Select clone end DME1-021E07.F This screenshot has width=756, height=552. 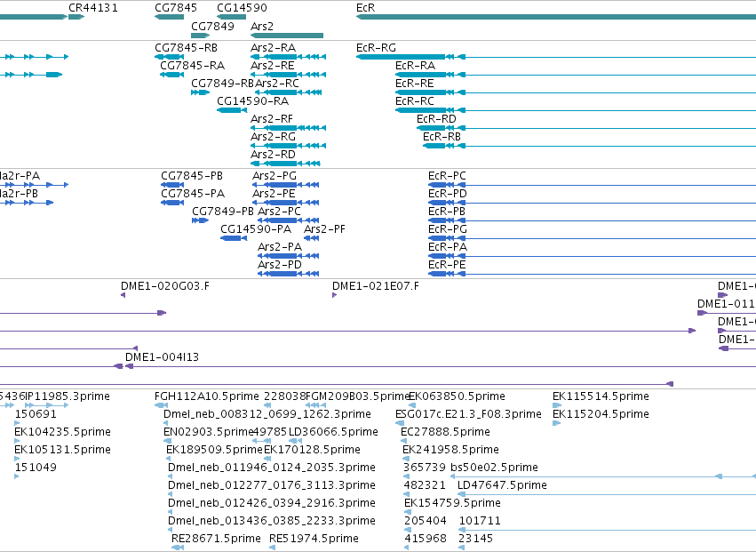pyautogui.click(x=376, y=286)
